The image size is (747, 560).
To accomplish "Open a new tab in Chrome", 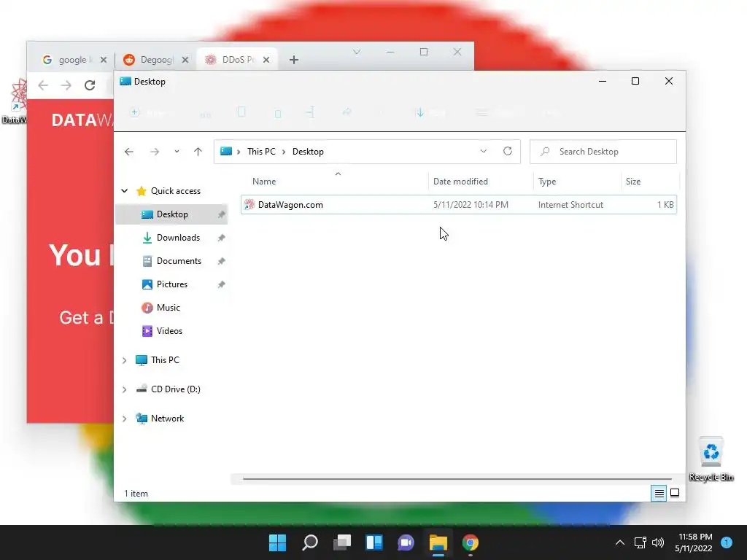I will (x=294, y=60).
